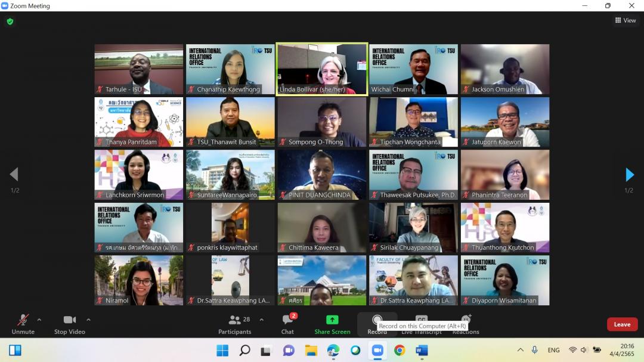Viewport: 644px width, 362px height.
Task: Click the green encryption shield icon
Action: [10, 21]
